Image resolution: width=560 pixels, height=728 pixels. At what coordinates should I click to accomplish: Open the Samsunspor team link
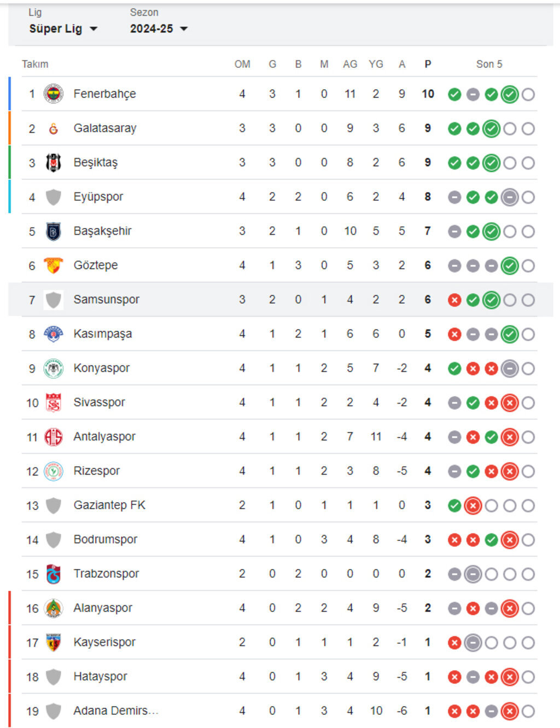point(106,300)
